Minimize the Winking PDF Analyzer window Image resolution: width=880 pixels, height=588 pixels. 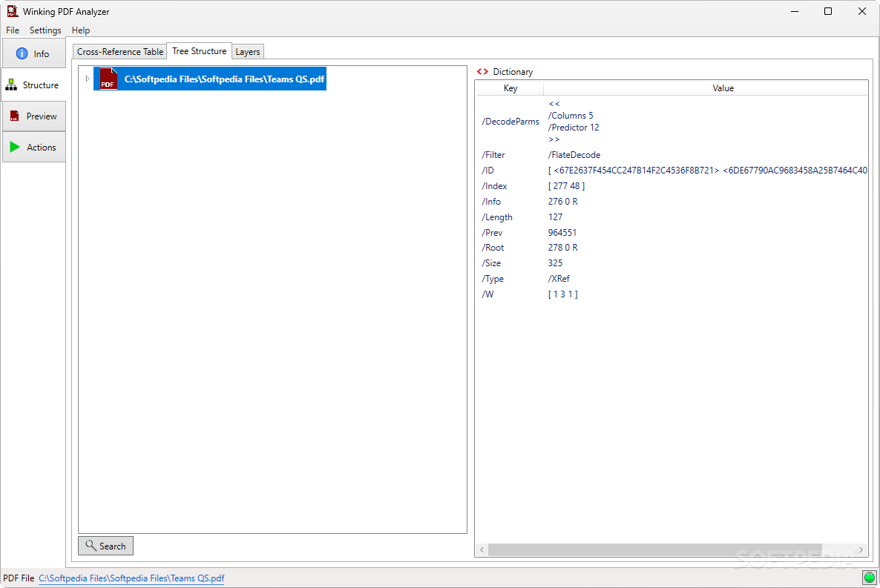coord(794,11)
